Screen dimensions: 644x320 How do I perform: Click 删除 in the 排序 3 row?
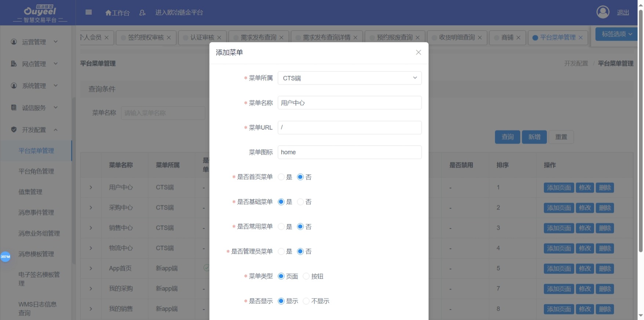[605, 228]
